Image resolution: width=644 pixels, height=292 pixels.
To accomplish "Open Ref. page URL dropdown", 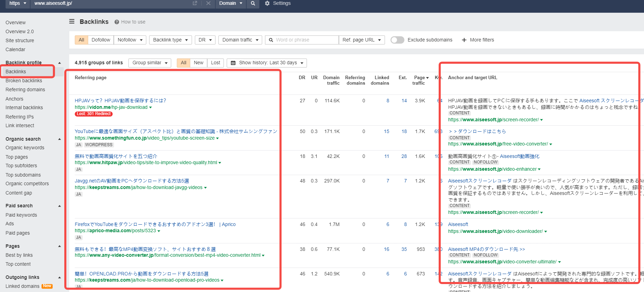I will click(362, 40).
